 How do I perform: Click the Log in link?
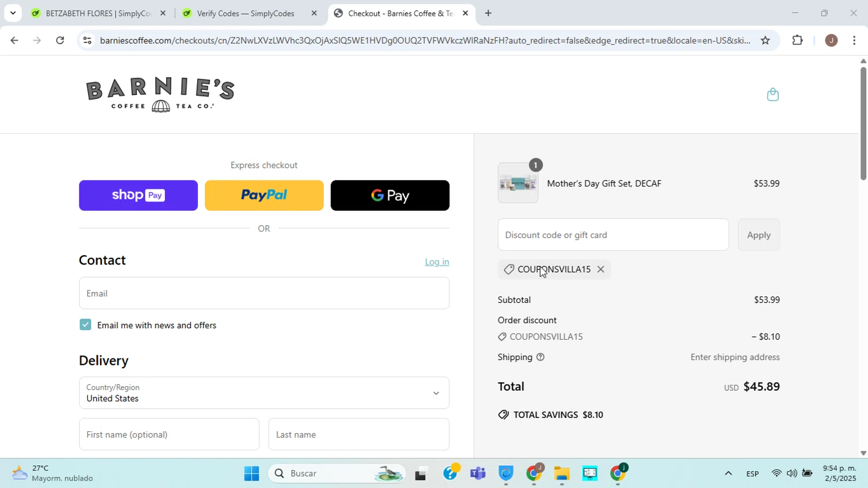tap(437, 262)
